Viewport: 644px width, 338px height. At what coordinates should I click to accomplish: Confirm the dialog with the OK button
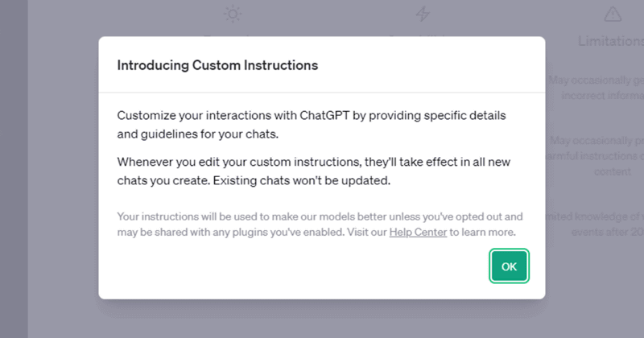[510, 266]
